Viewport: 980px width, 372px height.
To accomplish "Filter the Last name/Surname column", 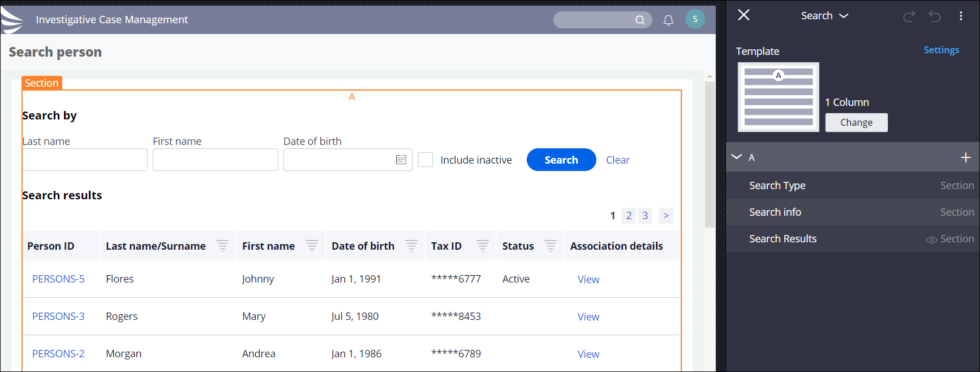I will click(x=222, y=246).
